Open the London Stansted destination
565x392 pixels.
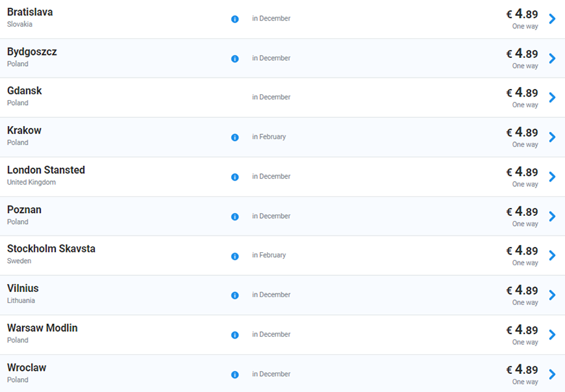pyautogui.click(x=46, y=170)
